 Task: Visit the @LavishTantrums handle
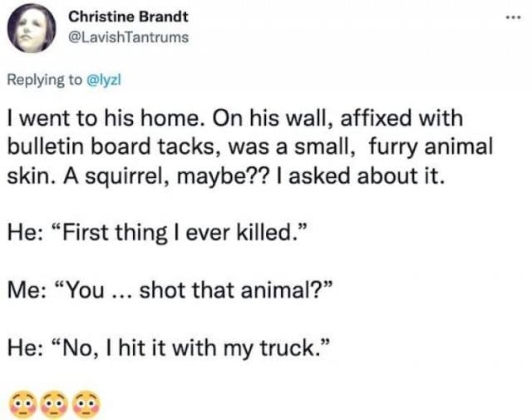[x=128, y=37]
